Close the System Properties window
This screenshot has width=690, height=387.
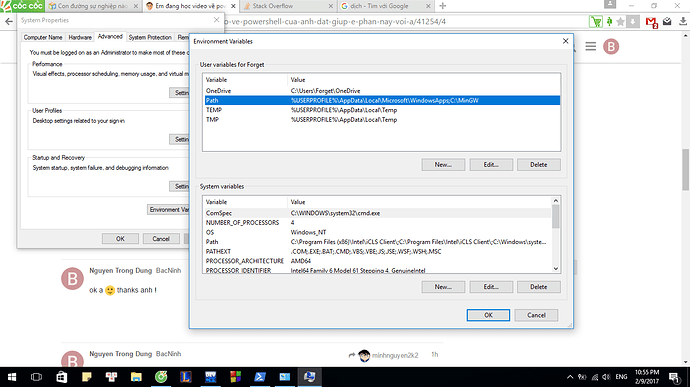(216, 20)
